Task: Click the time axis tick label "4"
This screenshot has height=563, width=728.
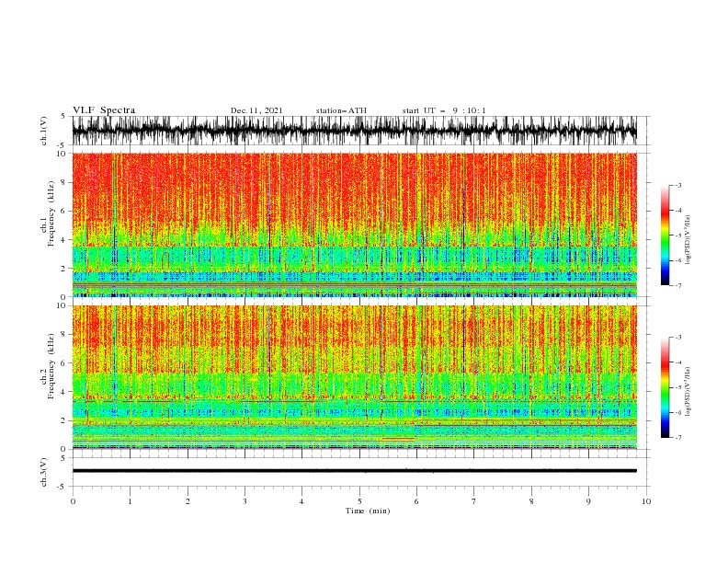Action: (301, 501)
